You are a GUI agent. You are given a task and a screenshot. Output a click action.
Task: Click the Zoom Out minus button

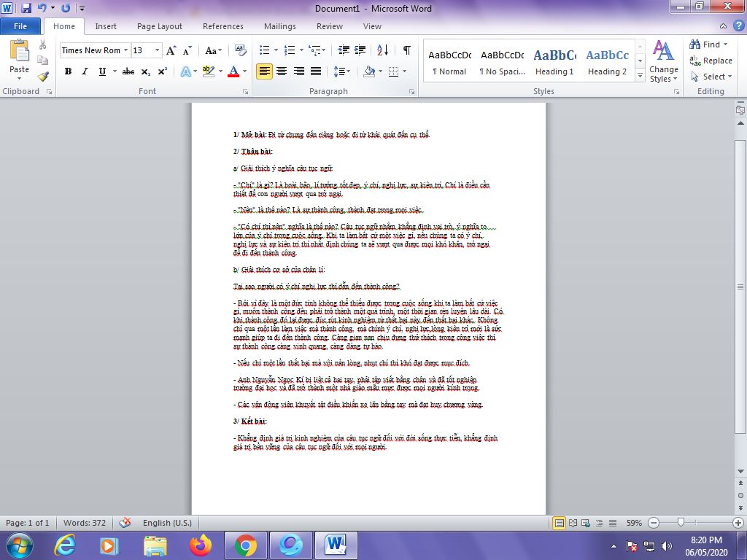tap(654, 522)
